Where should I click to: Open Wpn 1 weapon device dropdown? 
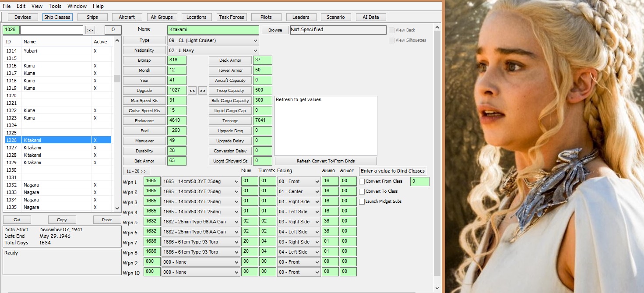pos(201,181)
